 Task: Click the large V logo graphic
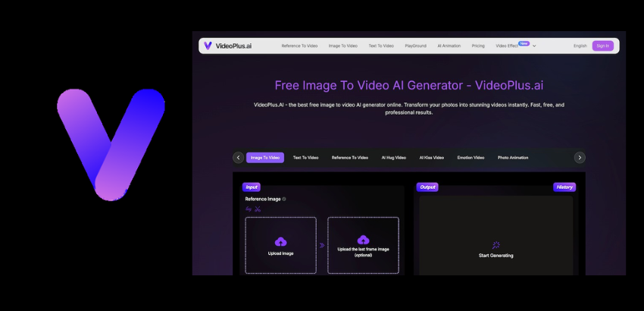(111, 145)
